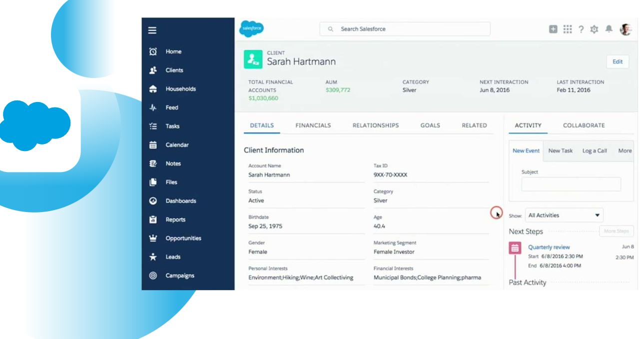Click the Birthdate value Sep 25, 1975
Image resolution: width=644 pixels, height=339 pixels.
tap(265, 226)
